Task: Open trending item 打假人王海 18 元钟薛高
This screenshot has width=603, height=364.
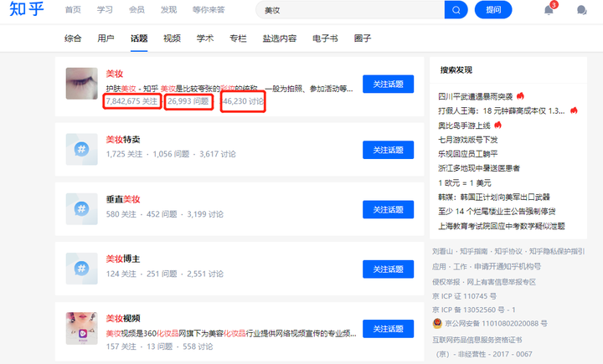Action: (x=502, y=110)
